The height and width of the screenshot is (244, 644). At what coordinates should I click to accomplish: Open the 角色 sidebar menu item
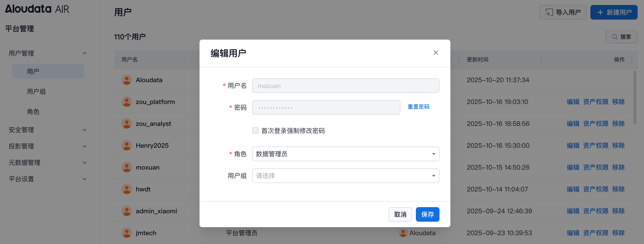(x=33, y=112)
